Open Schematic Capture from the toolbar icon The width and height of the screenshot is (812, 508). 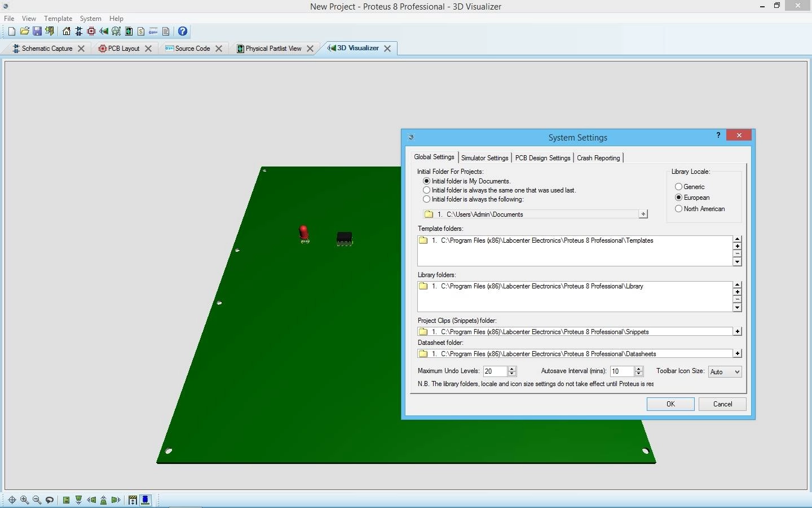point(79,32)
